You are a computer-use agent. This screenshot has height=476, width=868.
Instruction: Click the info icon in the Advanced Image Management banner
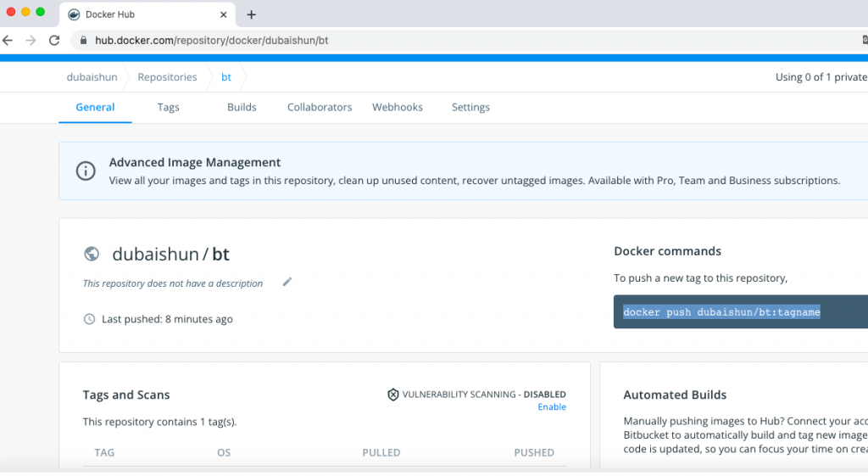point(86,171)
